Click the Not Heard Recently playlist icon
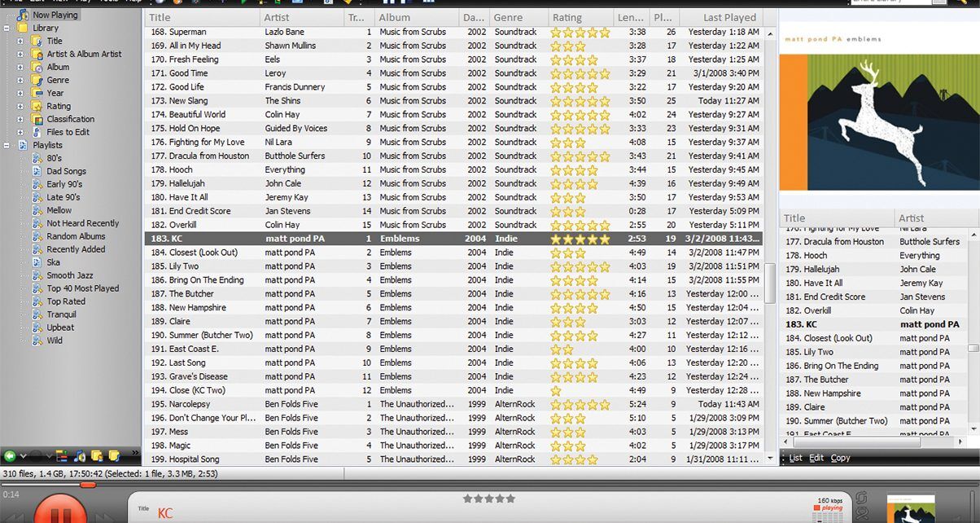Screen dimensions: 980x523 (x=37, y=223)
